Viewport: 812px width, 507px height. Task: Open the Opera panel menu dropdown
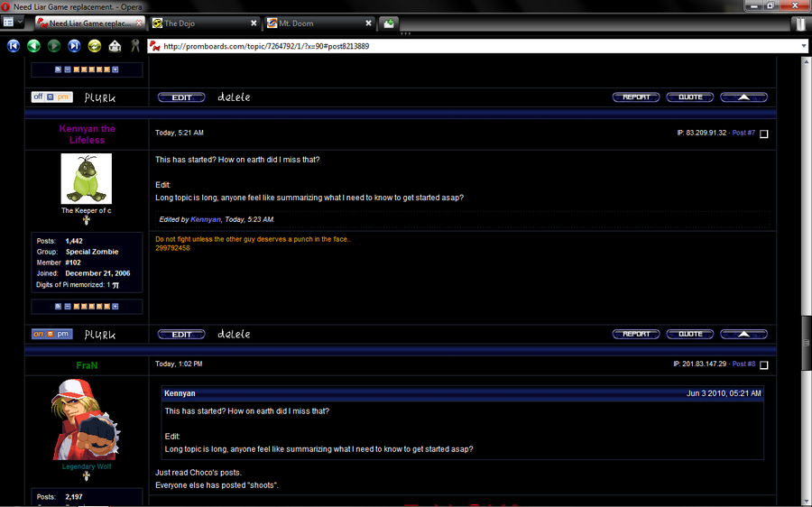point(13,23)
